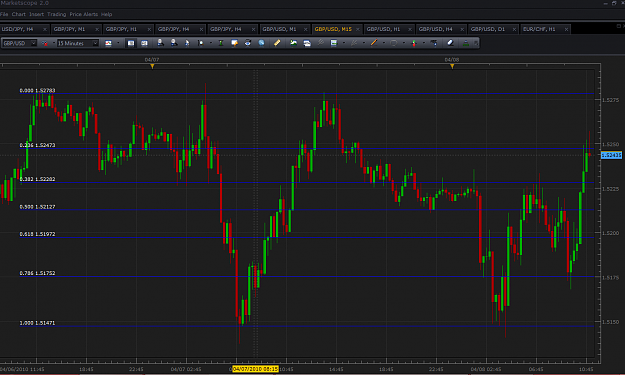
Task: Open the GBP/USD symbol combo box
Action: point(19,43)
